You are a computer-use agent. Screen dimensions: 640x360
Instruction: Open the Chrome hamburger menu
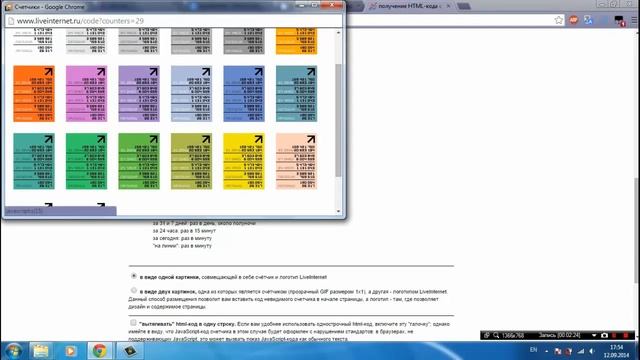point(635,20)
